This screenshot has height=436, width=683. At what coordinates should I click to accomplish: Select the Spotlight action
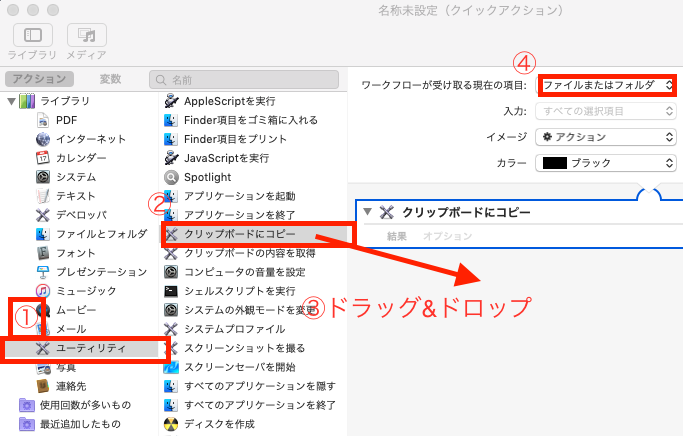click(x=198, y=177)
